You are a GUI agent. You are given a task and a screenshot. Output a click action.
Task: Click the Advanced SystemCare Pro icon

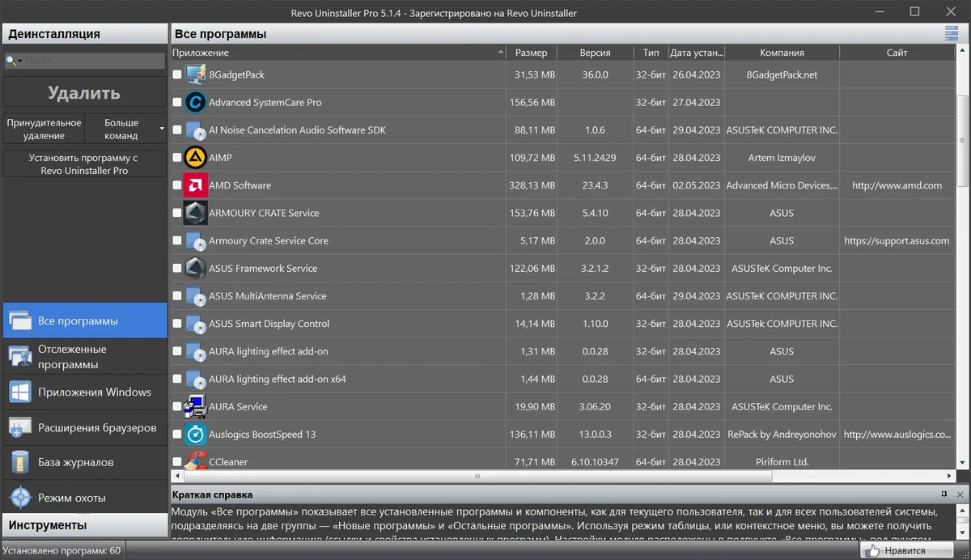point(195,102)
